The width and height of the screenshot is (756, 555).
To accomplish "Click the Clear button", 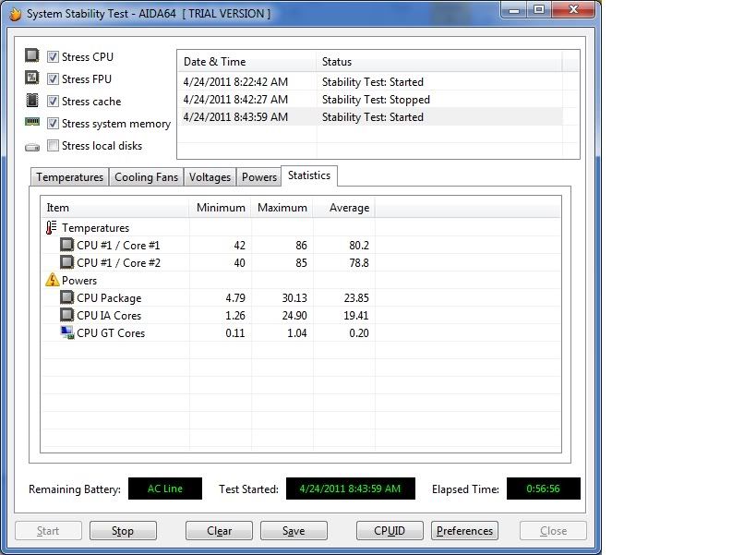I will (x=220, y=531).
